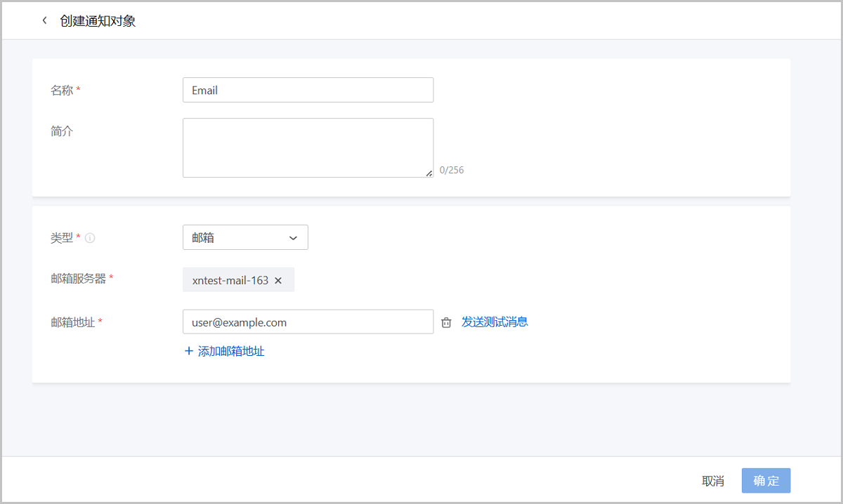Image resolution: width=843 pixels, height=504 pixels.
Task: Click the 创建通知对象 page title
Action: pos(98,20)
